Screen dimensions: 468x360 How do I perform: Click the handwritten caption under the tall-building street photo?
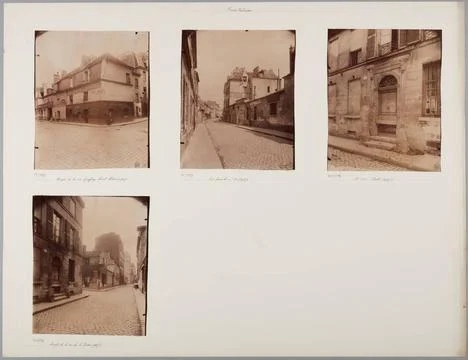(75, 345)
